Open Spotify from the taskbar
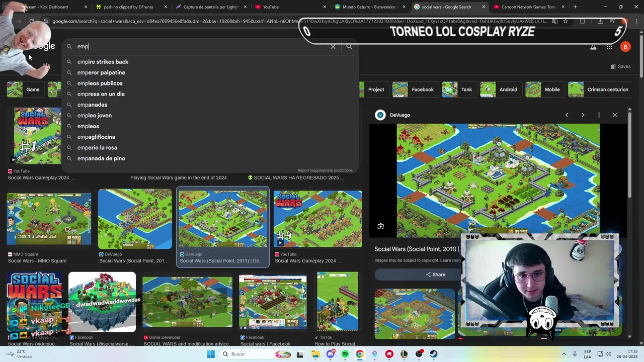This screenshot has width=644, height=362. click(x=345, y=354)
